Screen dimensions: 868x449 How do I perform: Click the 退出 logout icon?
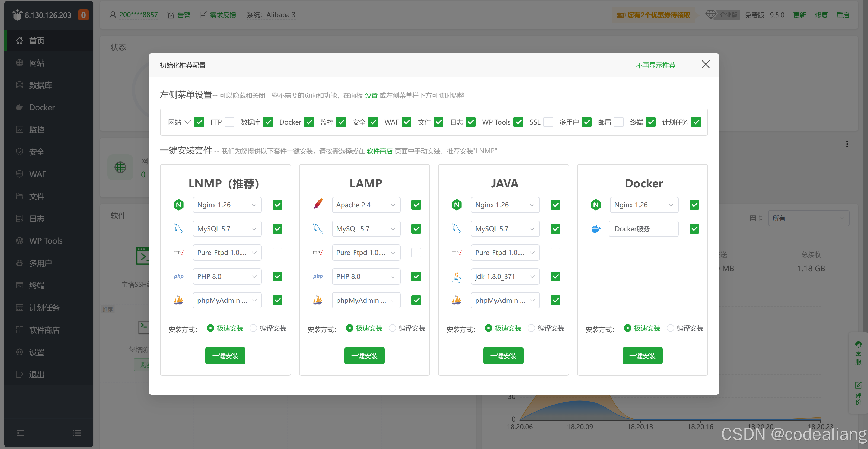click(x=20, y=374)
